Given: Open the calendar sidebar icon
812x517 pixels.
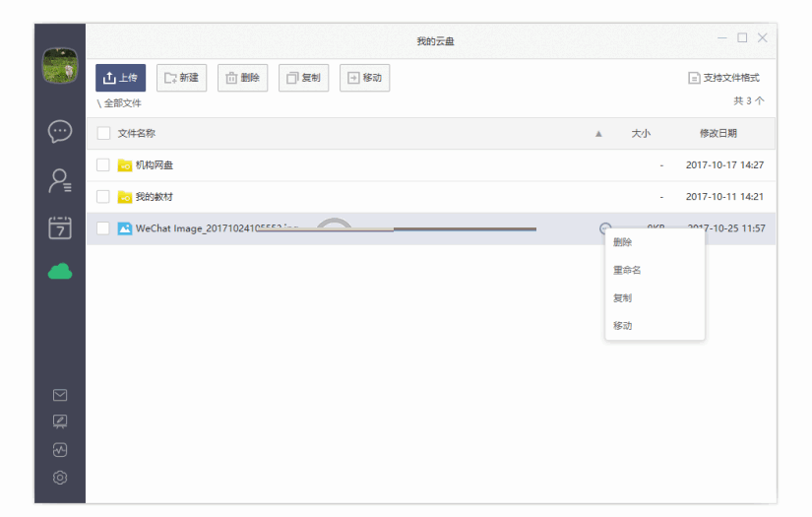Looking at the screenshot, I should click(60, 227).
